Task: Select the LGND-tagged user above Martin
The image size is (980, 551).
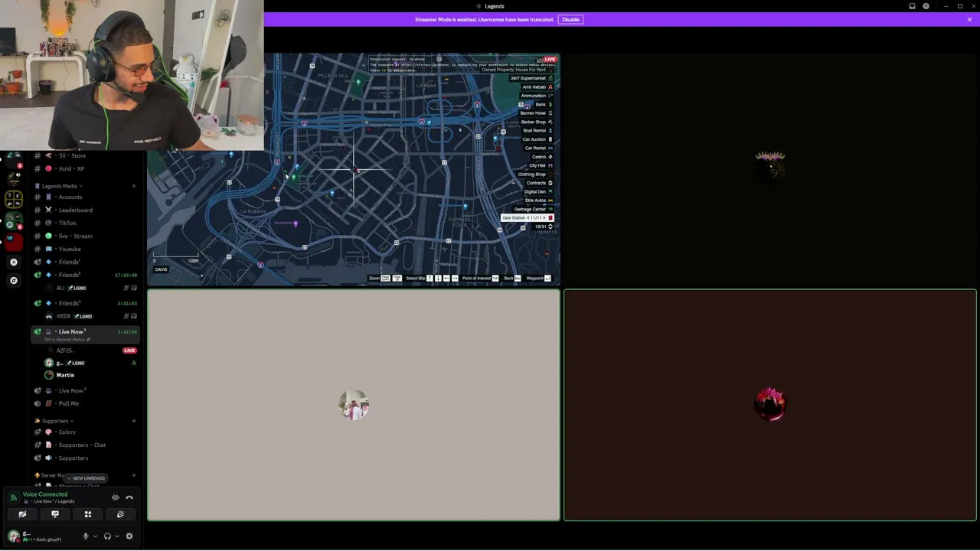Action: coord(91,363)
